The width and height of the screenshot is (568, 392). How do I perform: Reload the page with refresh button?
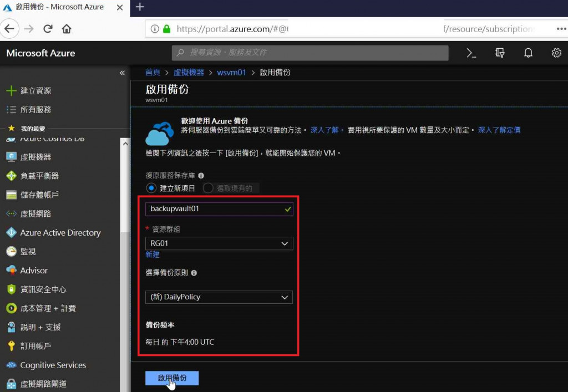(48, 29)
